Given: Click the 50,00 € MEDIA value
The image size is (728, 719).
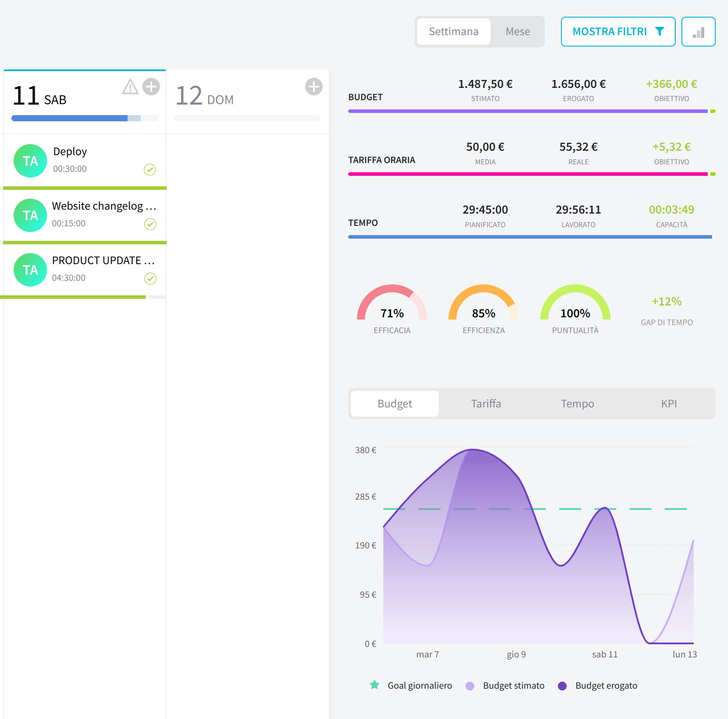Looking at the screenshot, I should click(x=485, y=147).
